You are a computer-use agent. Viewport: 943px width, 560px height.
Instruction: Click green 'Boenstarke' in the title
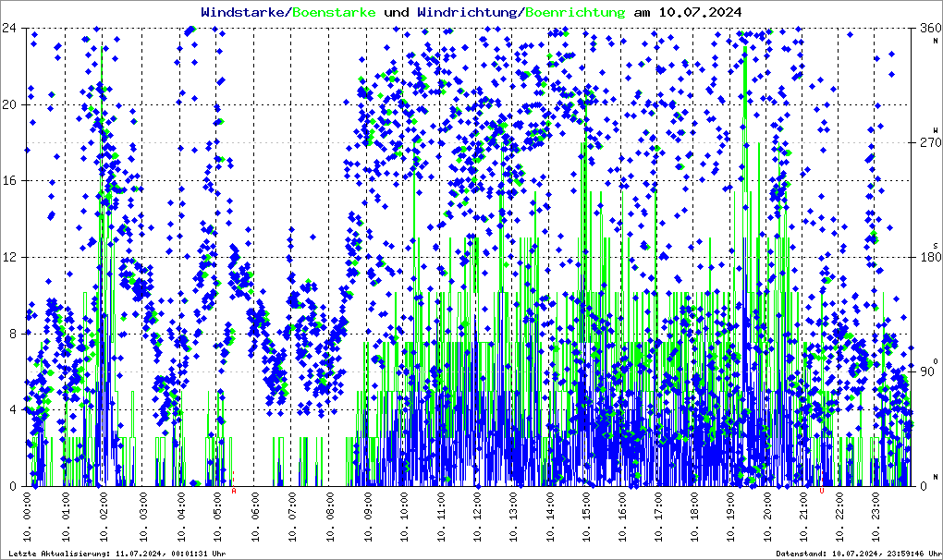[334, 12]
